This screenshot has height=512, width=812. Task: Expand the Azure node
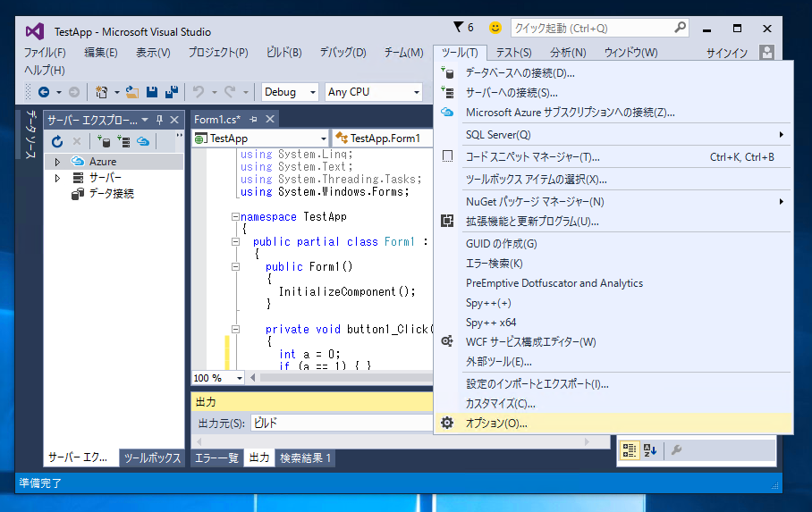(57, 162)
